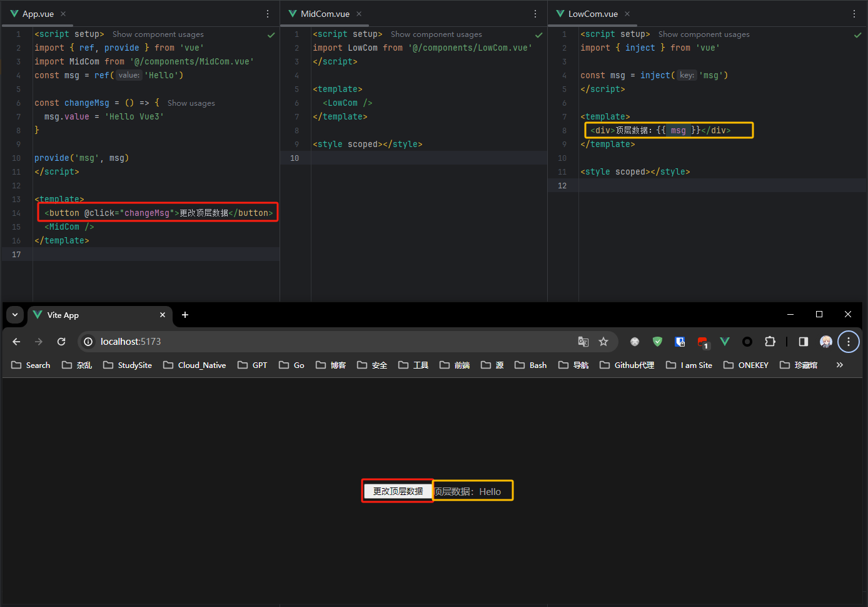Click the 更改顶层数据 button in browser page
868x607 pixels.
398,491
